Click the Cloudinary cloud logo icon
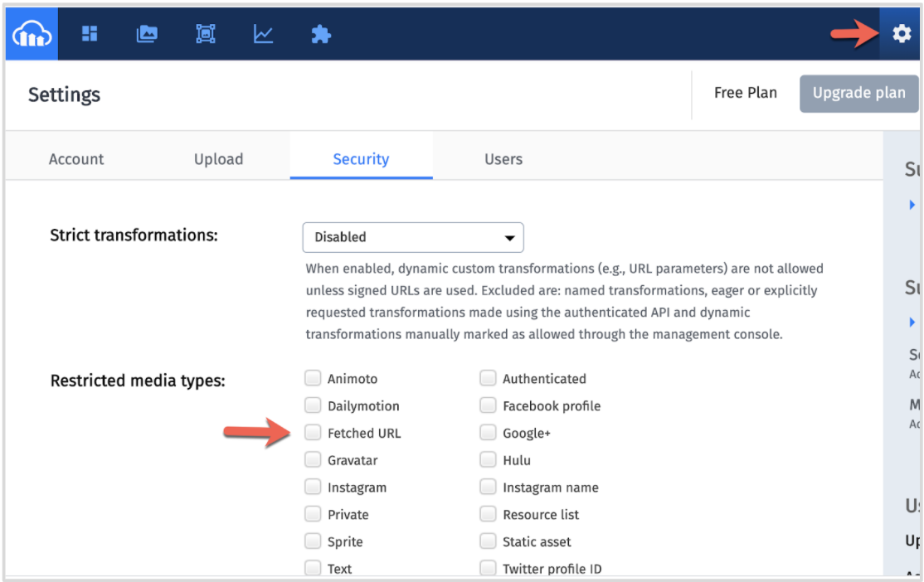Viewport: 924px width, 582px height. coord(32,34)
